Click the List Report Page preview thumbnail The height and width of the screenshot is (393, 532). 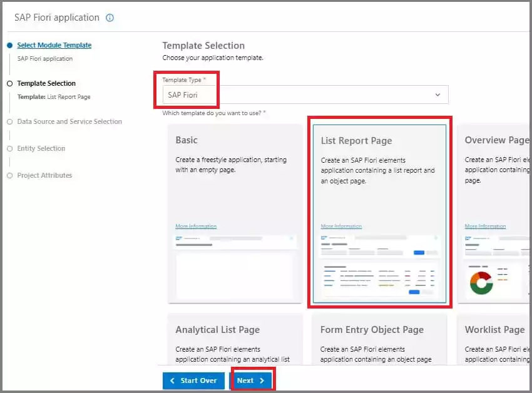(x=379, y=266)
